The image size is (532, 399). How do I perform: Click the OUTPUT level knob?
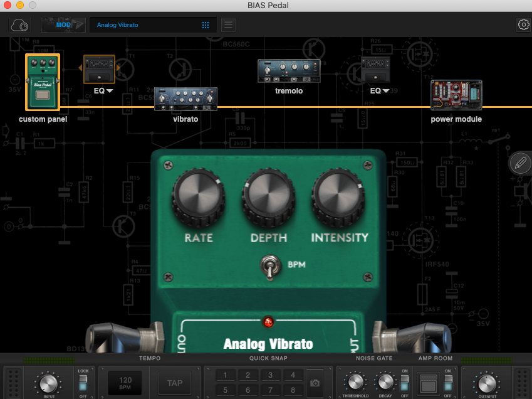tap(487, 383)
